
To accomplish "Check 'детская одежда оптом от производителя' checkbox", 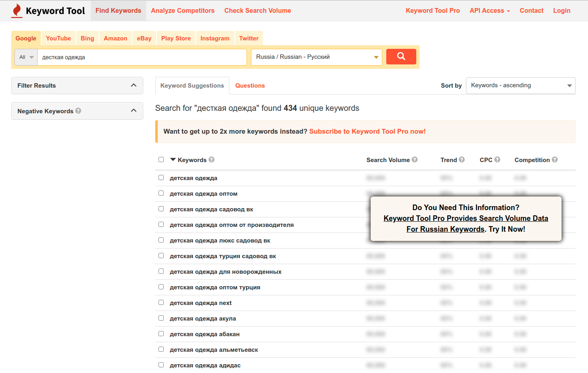I will point(161,225).
